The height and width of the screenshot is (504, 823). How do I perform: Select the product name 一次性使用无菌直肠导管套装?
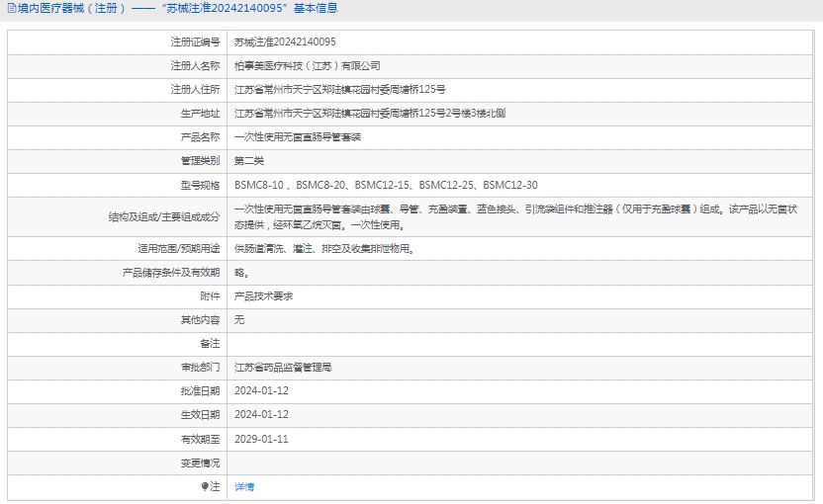coord(298,137)
